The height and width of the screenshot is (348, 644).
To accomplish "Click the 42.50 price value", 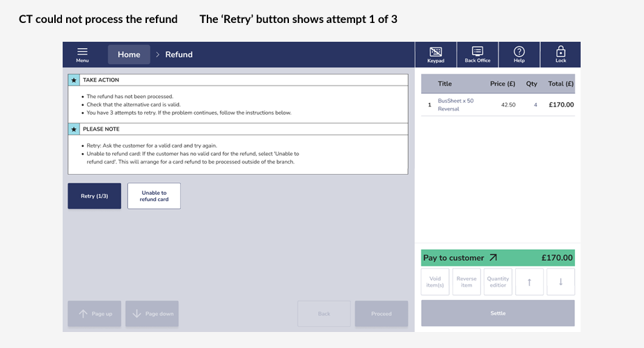I will (508, 104).
